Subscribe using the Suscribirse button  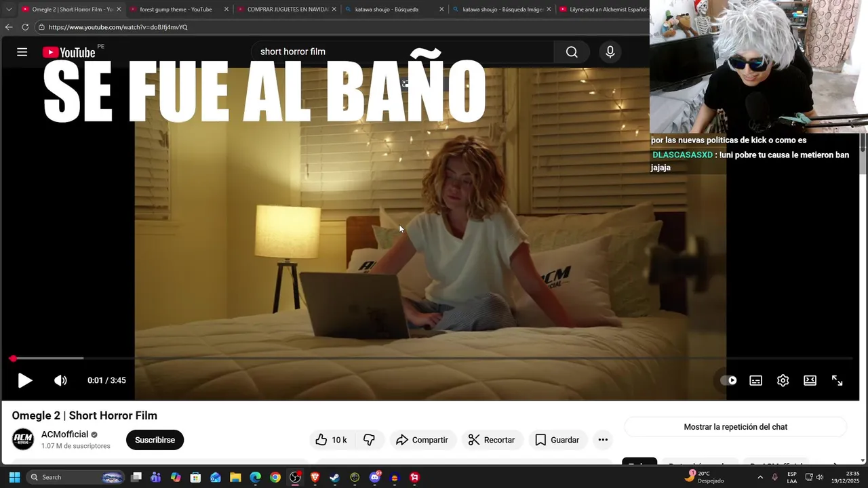click(x=155, y=440)
